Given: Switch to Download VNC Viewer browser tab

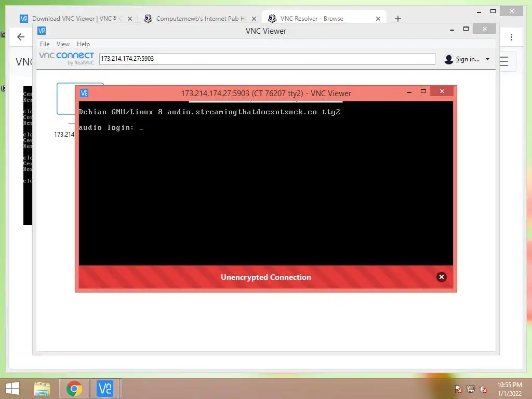Looking at the screenshot, I should [x=74, y=19].
